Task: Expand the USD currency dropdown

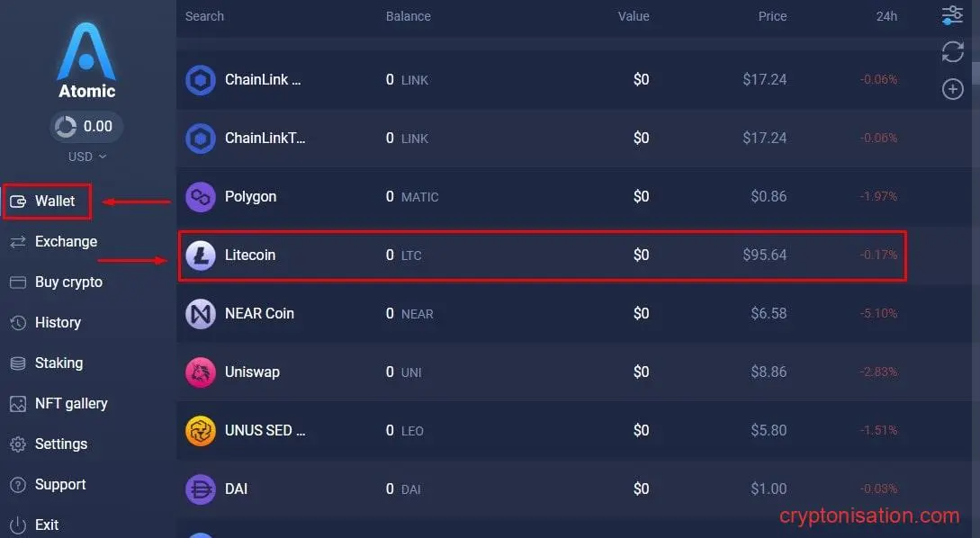Action: [87, 157]
